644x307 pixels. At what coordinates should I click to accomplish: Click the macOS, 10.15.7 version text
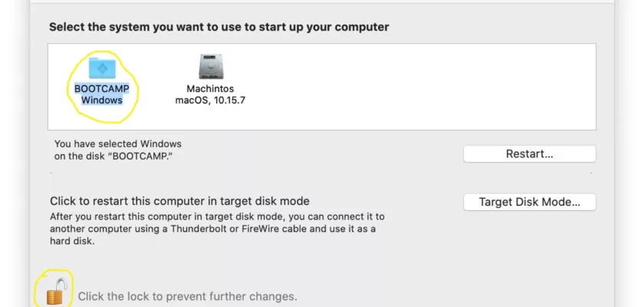click(210, 100)
